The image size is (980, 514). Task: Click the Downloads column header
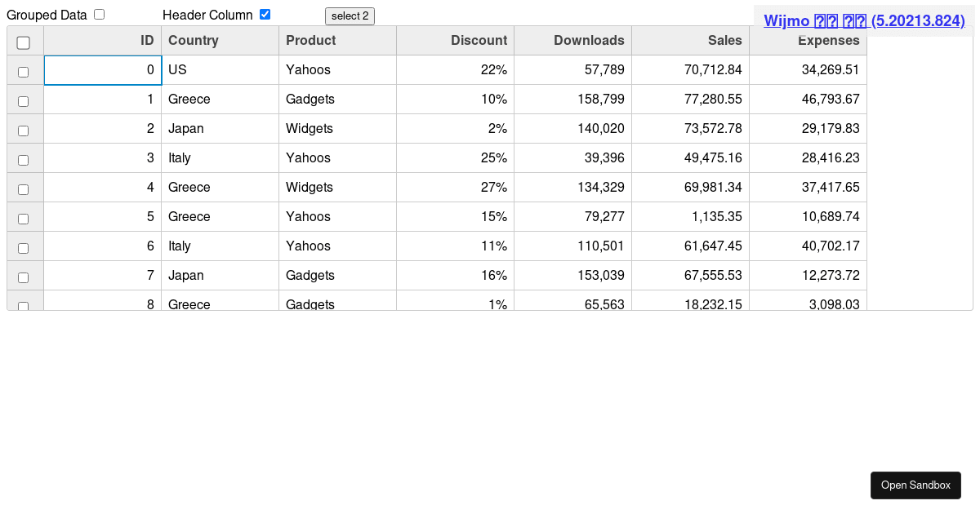[x=572, y=41]
